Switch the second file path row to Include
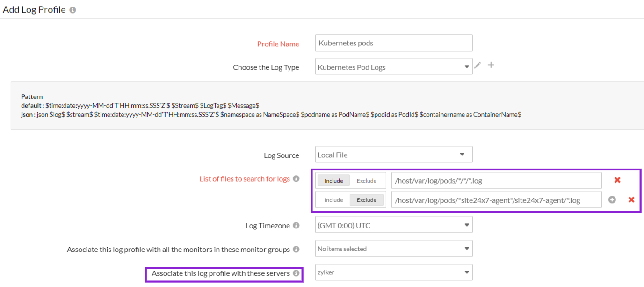The width and height of the screenshot is (644, 287). (x=333, y=199)
